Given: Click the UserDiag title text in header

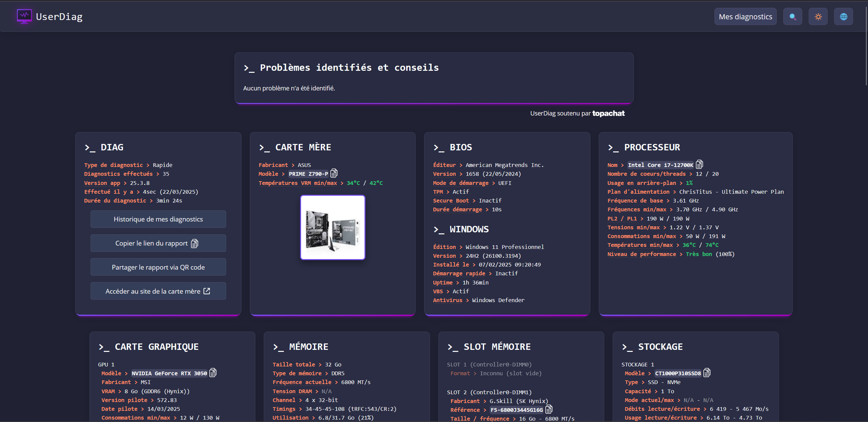Looking at the screenshot, I should point(59,17).
